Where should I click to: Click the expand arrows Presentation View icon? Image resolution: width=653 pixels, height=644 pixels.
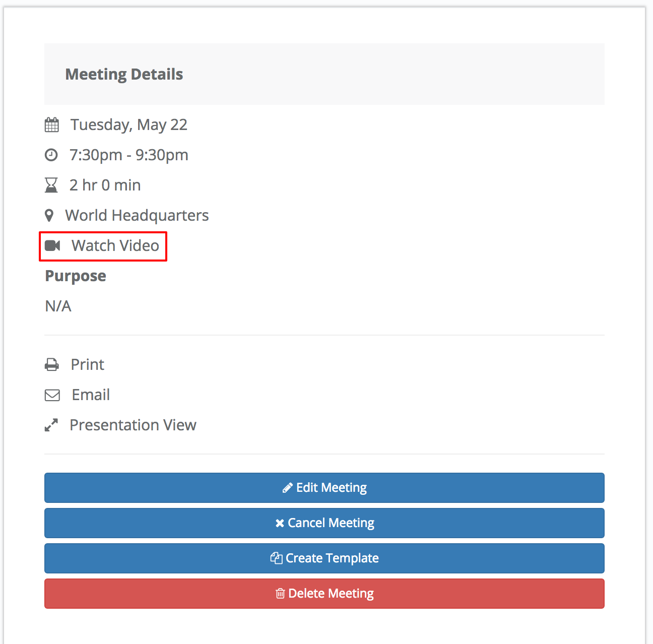[51, 425]
